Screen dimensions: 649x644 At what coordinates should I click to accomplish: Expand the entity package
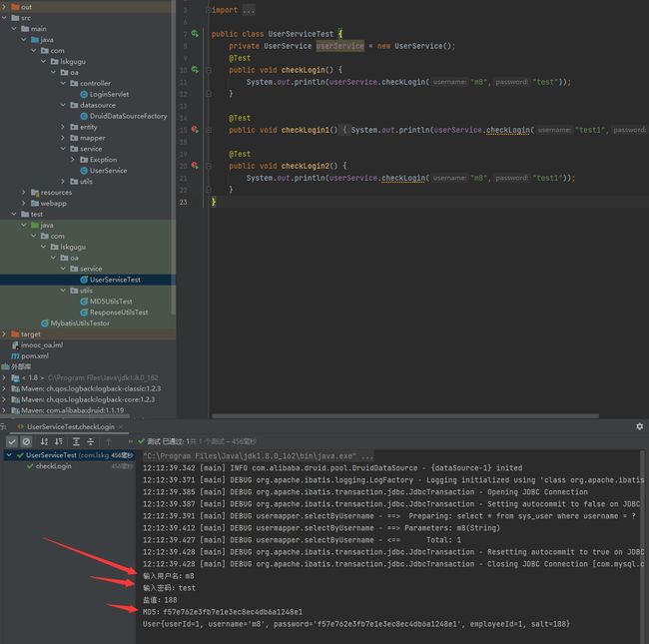(x=63, y=127)
